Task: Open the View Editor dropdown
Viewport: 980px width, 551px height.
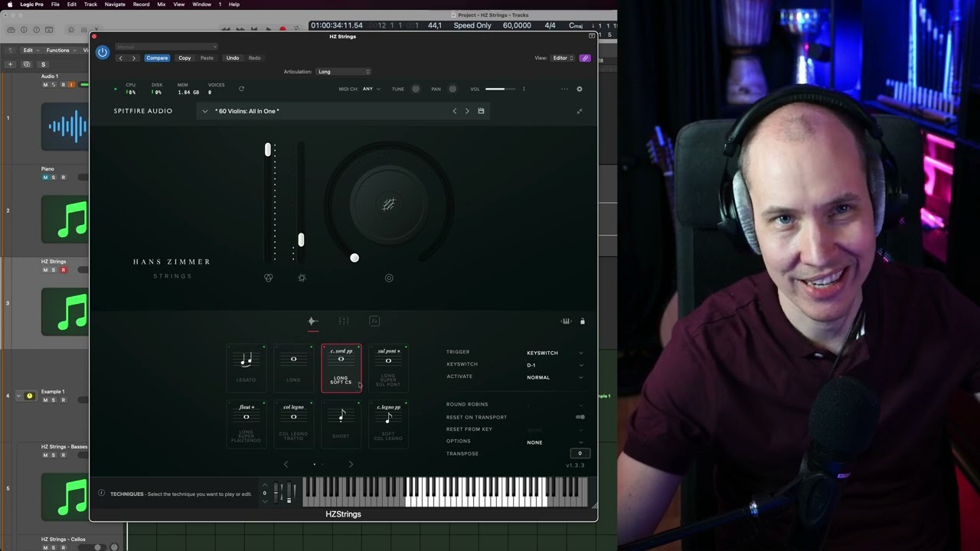Action: (x=563, y=58)
